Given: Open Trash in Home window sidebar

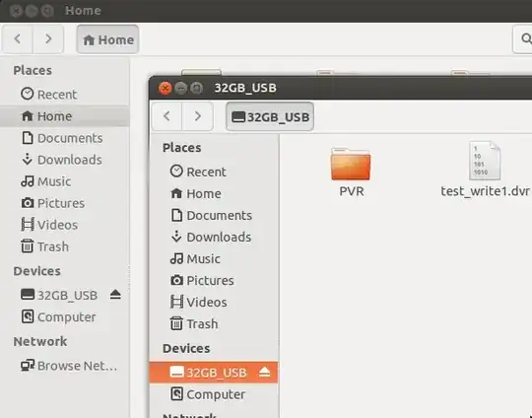Looking at the screenshot, I should [x=64, y=246].
